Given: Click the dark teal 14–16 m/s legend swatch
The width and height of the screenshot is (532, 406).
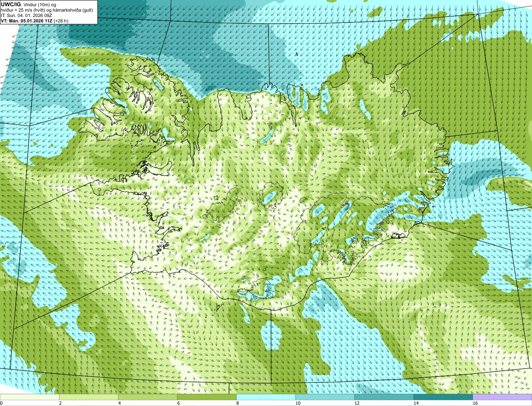Looking at the screenshot, I should pos(443,397).
